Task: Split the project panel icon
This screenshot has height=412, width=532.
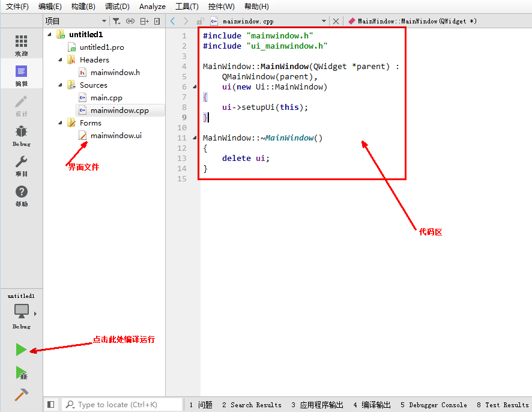Action: pyautogui.click(x=145, y=21)
